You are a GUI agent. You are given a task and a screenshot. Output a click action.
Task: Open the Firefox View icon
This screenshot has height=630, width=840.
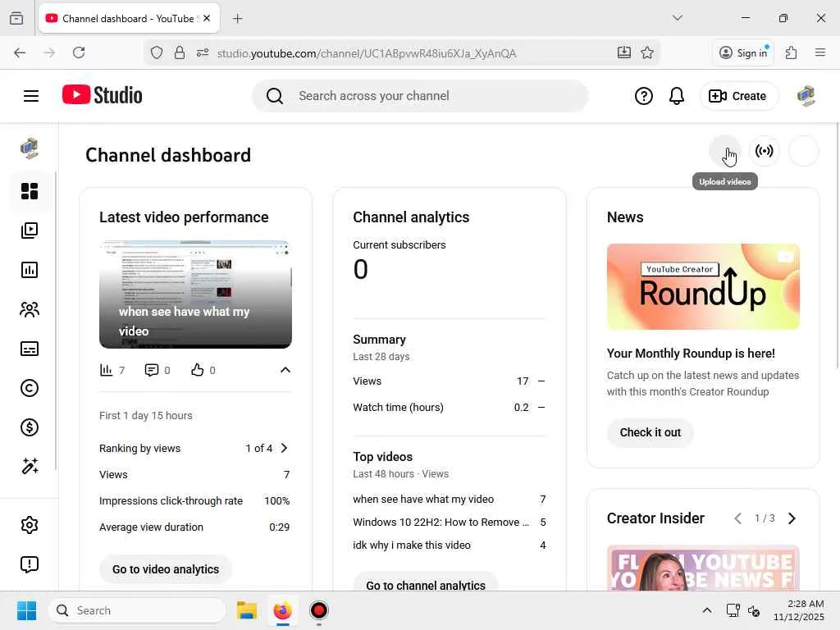(16, 18)
